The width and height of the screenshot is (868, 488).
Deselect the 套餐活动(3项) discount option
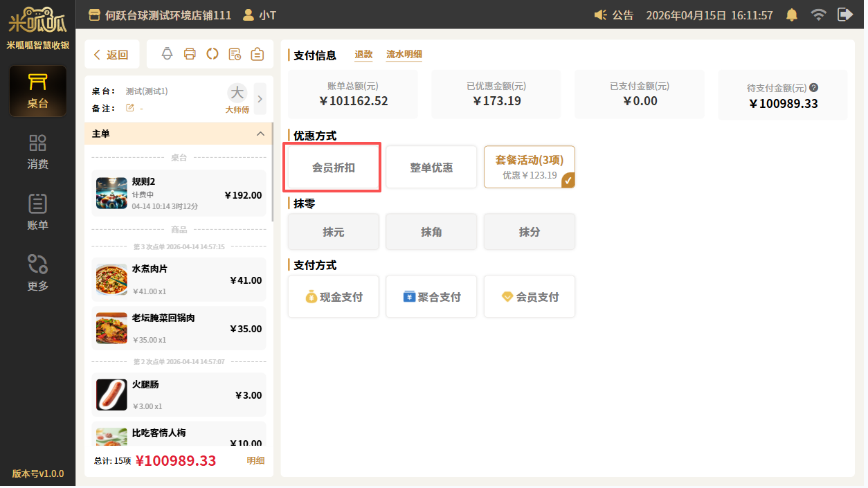point(529,167)
